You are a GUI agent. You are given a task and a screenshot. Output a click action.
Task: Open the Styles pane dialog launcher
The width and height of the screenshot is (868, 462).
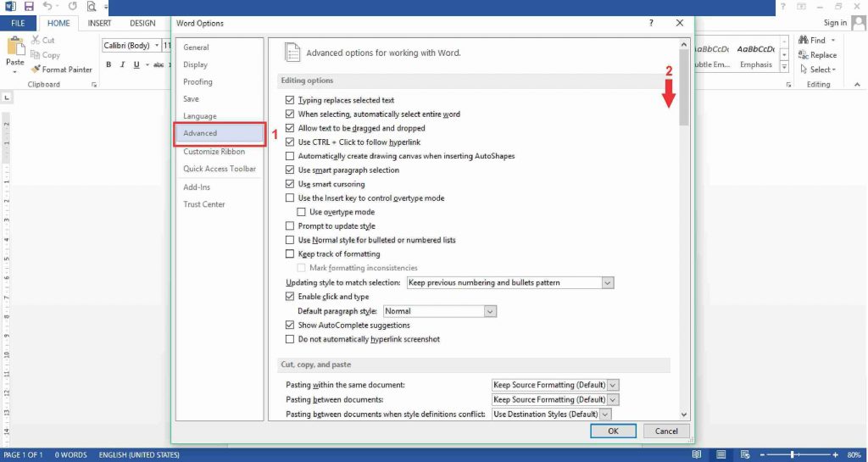coord(788,85)
